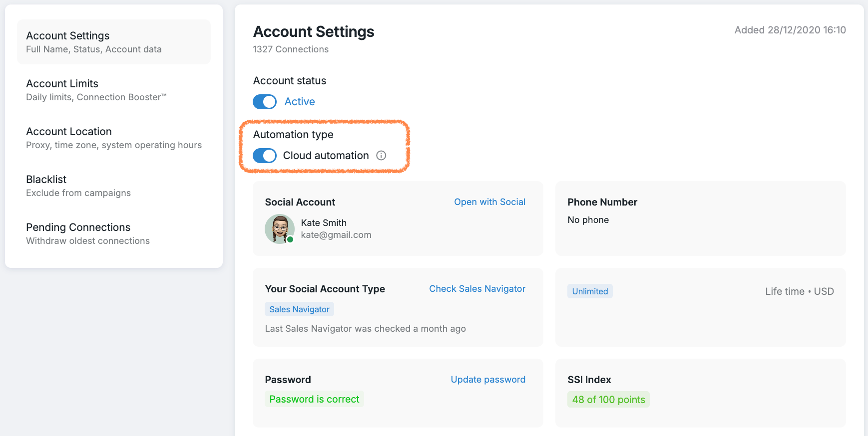Select Account Location menu item
868x436 pixels.
114,138
